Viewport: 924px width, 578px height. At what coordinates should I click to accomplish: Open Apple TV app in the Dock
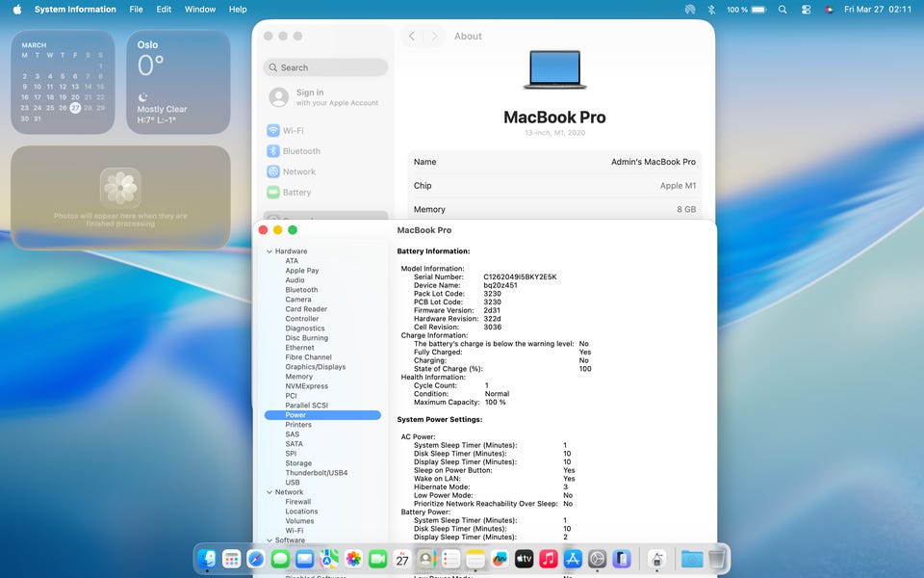point(524,558)
